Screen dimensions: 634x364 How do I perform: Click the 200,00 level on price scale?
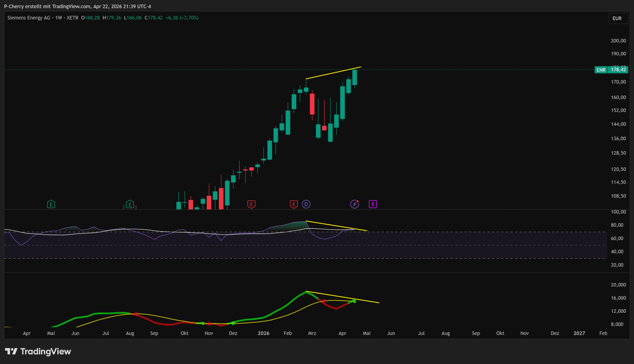618,41
